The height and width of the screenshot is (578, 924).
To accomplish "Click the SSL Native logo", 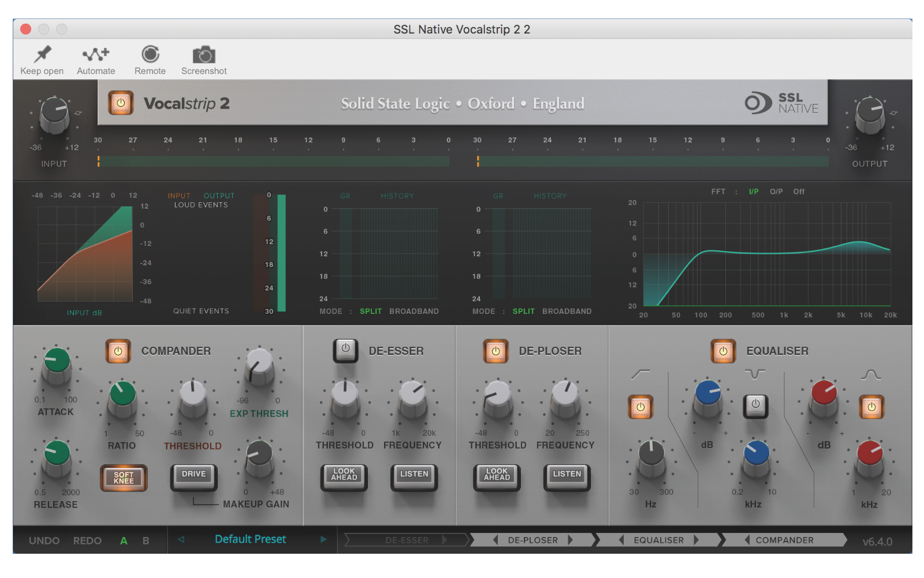I will point(781,103).
